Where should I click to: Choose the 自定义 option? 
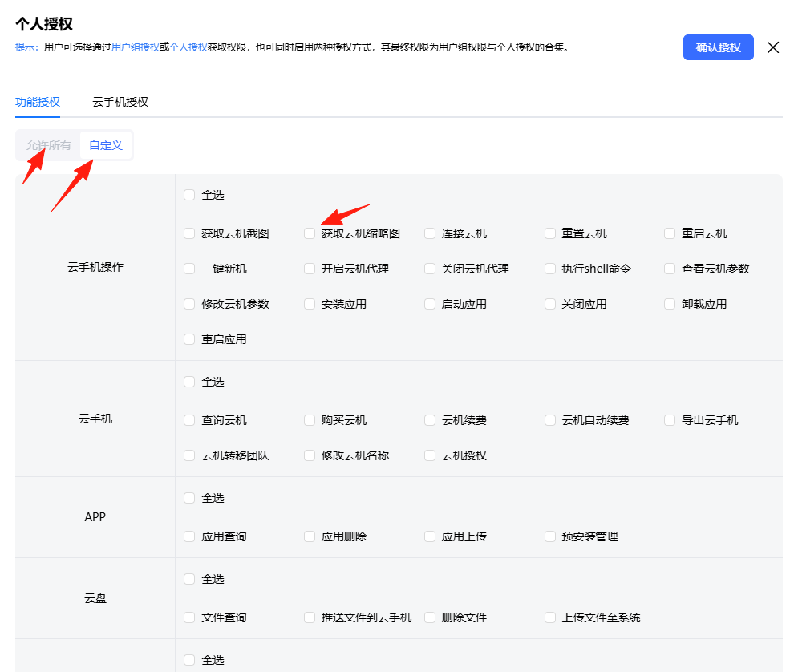(x=106, y=145)
